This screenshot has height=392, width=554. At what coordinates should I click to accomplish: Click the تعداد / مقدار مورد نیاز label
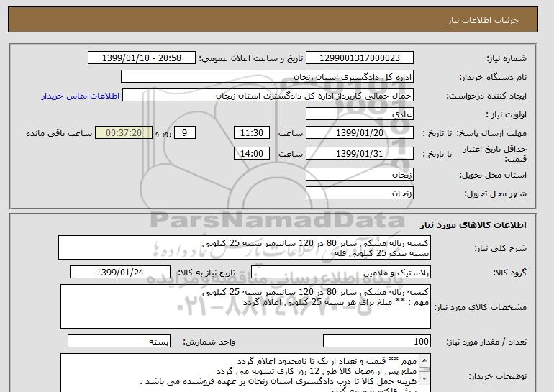click(486, 342)
